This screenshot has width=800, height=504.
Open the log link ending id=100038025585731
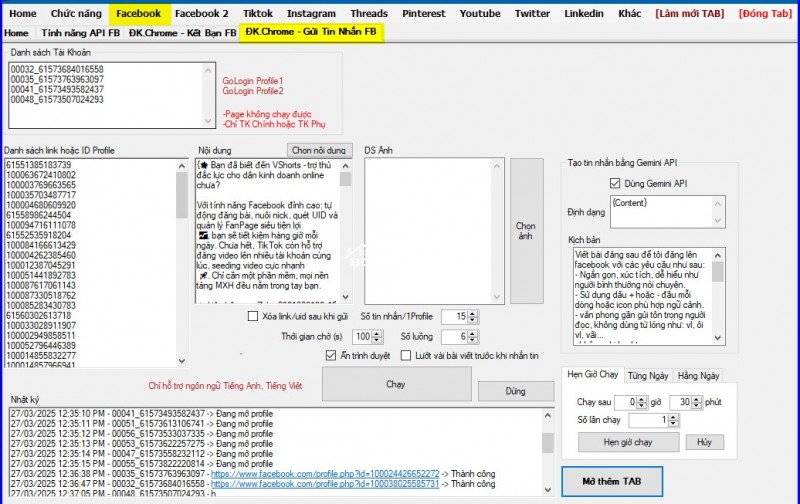tap(325, 484)
